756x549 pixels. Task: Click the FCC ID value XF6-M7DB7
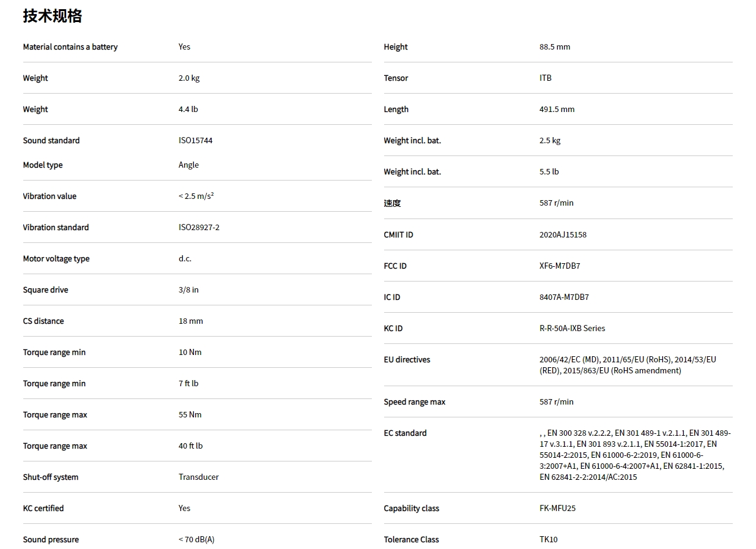[560, 266]
